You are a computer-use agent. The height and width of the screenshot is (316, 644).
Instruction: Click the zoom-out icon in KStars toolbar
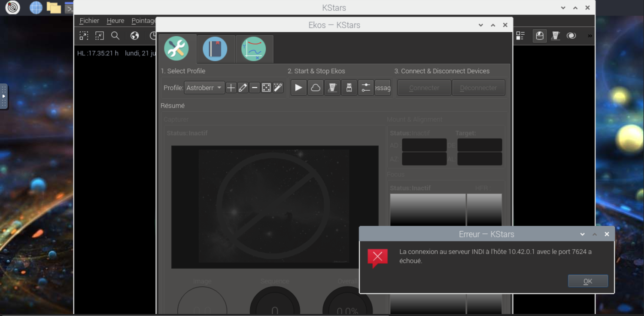click(x=100, y=36)
